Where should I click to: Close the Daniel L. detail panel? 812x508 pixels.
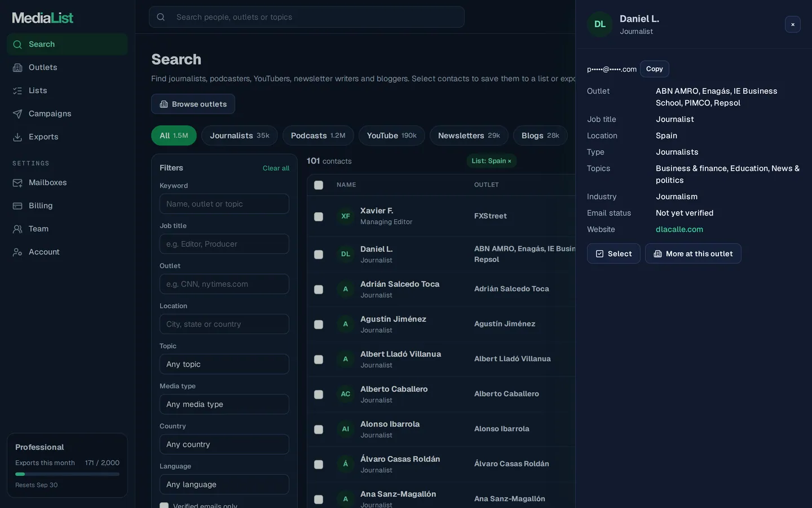tap(792, 24)
